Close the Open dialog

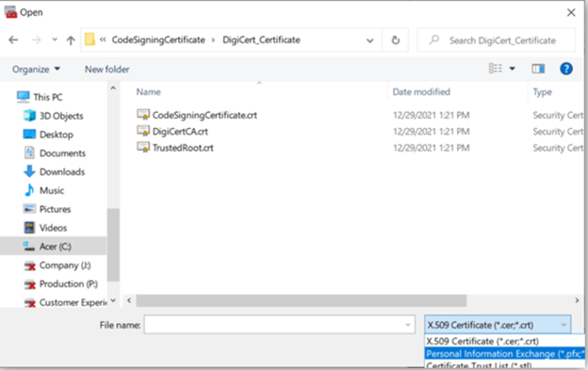(571, 13)
